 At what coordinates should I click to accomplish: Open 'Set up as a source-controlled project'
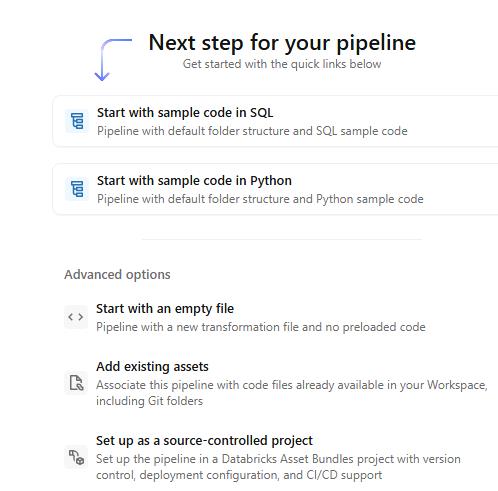click(204, 441)
